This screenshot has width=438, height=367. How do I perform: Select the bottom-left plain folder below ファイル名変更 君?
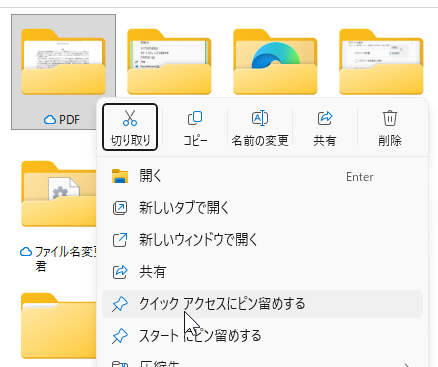click(x=59, y=326)
